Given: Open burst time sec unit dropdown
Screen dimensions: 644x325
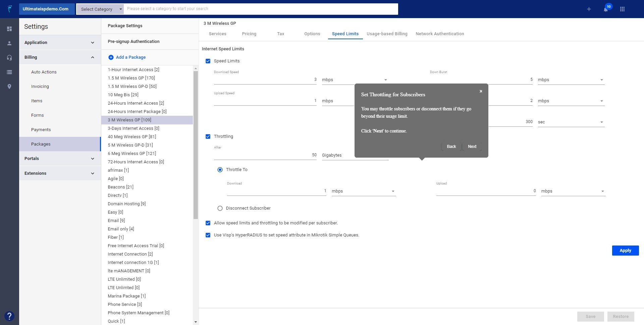Looking at the screenshot, I should tap(571, 122).
